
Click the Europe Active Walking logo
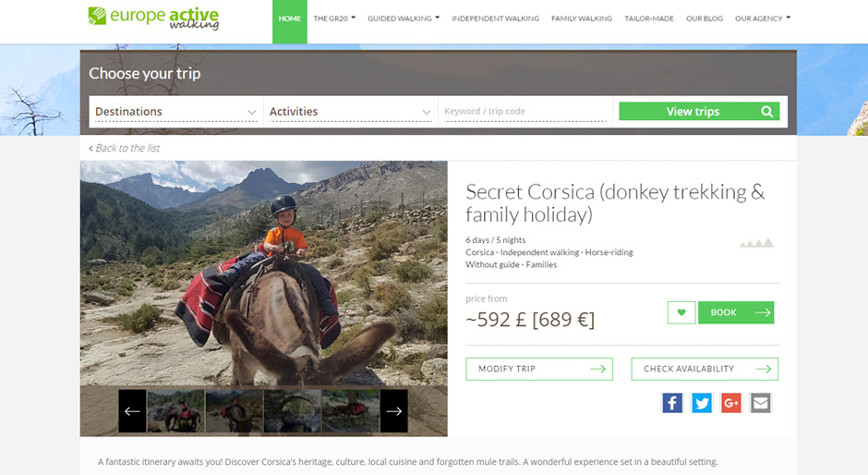pyautogui.click(x=153, y=18)
